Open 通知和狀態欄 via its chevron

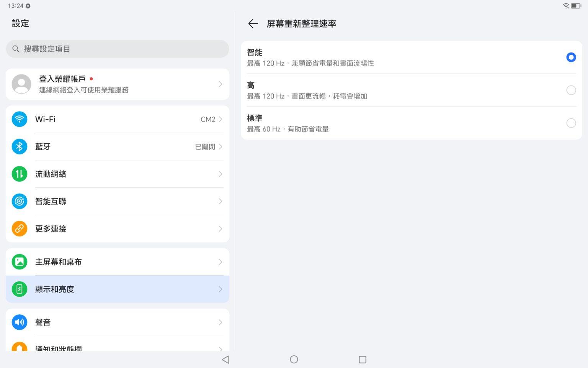coord(220,349)
